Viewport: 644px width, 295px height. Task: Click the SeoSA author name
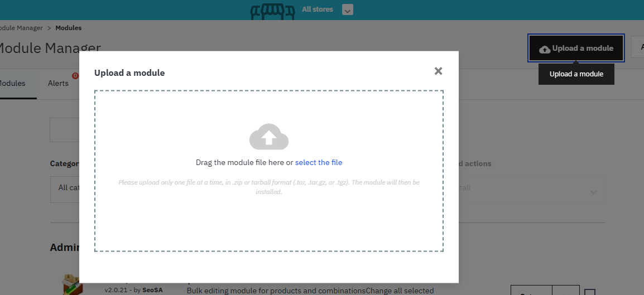(x=152, y=291)
